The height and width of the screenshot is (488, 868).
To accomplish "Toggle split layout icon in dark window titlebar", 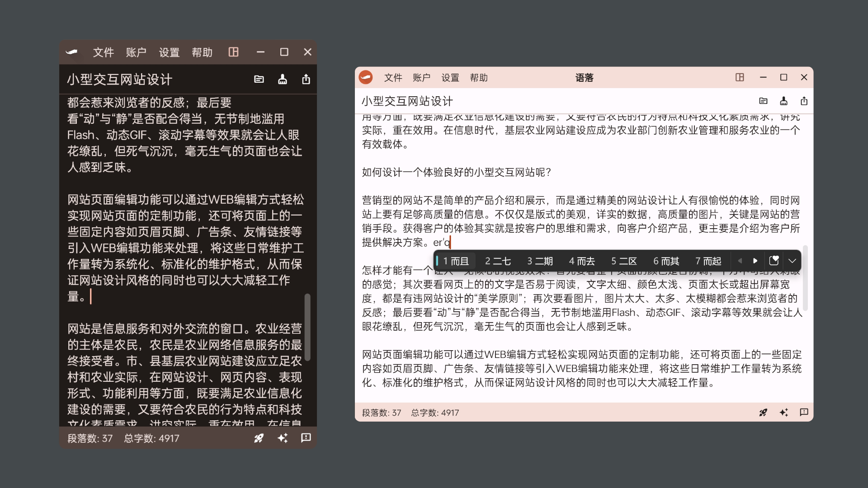I will (x=233, y=52).
